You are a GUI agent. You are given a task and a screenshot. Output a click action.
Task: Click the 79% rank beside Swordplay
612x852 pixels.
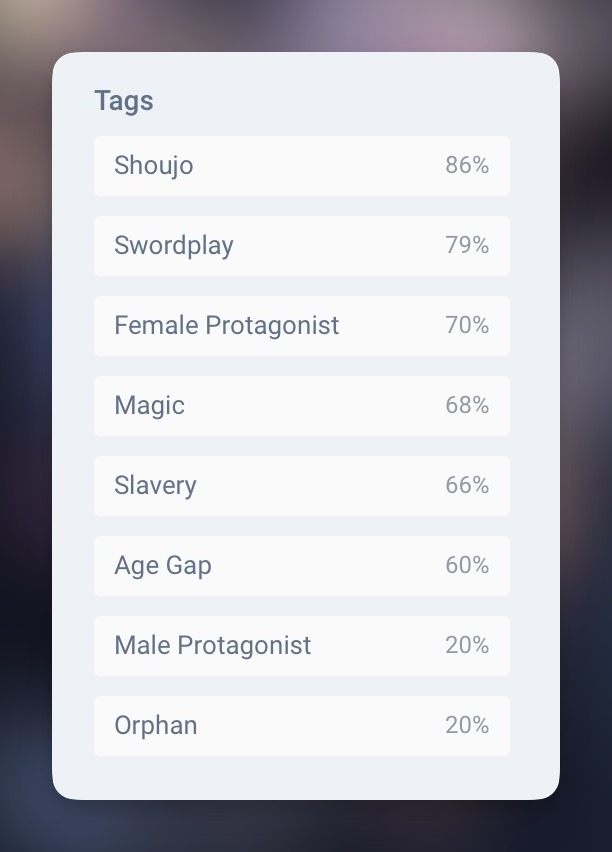(467, 245)
